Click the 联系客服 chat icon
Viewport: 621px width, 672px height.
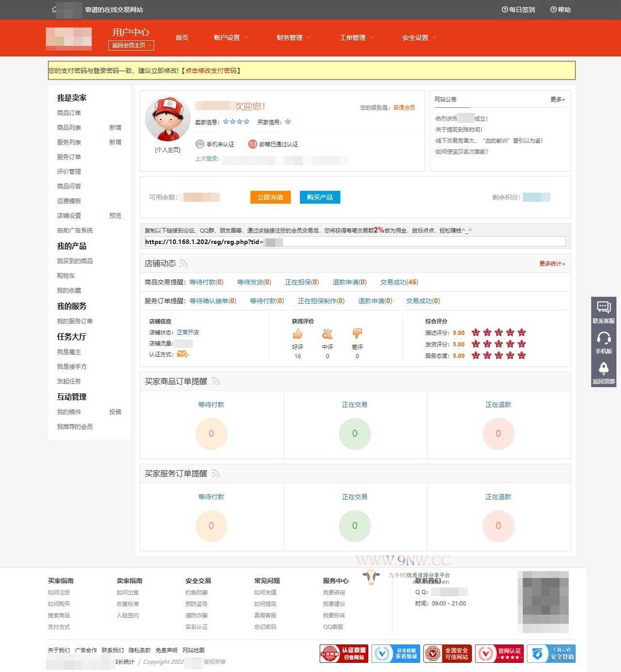tap(604, 307)
